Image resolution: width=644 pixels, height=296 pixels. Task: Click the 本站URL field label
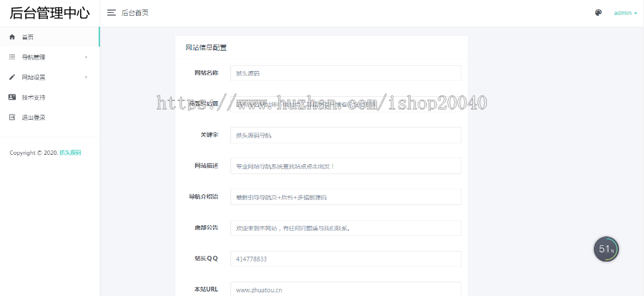(206, 290)
